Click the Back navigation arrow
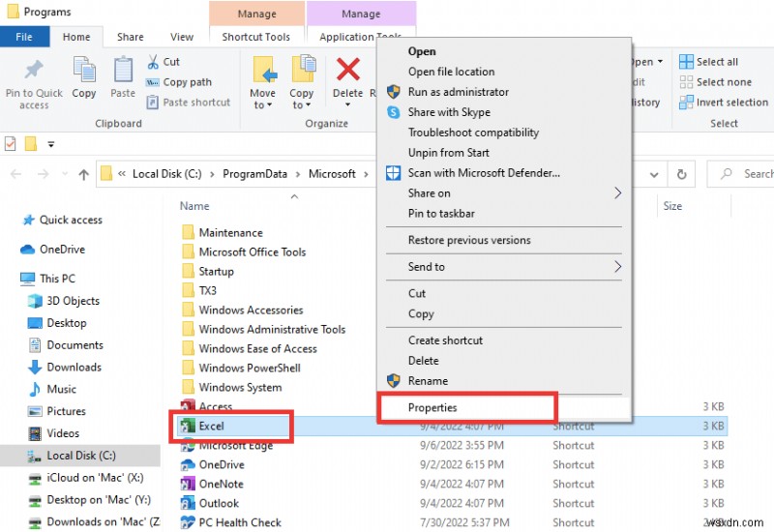 (15, 174)
